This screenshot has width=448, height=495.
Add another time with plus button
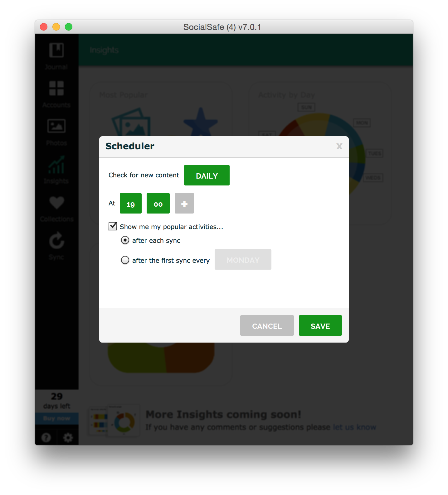184,203
